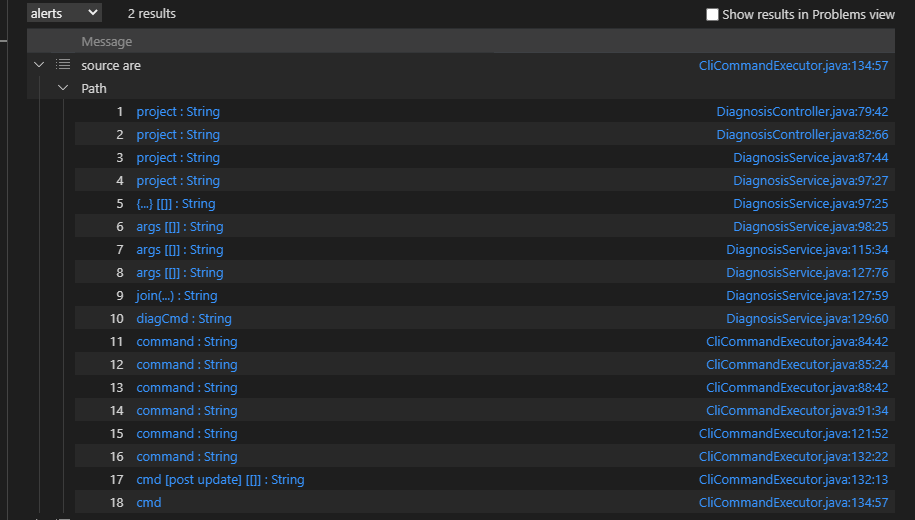Viewport: 915px width, 520px height.
Task: Select path step 10 'diagCmd : String'
Action: tap(184, 318)
